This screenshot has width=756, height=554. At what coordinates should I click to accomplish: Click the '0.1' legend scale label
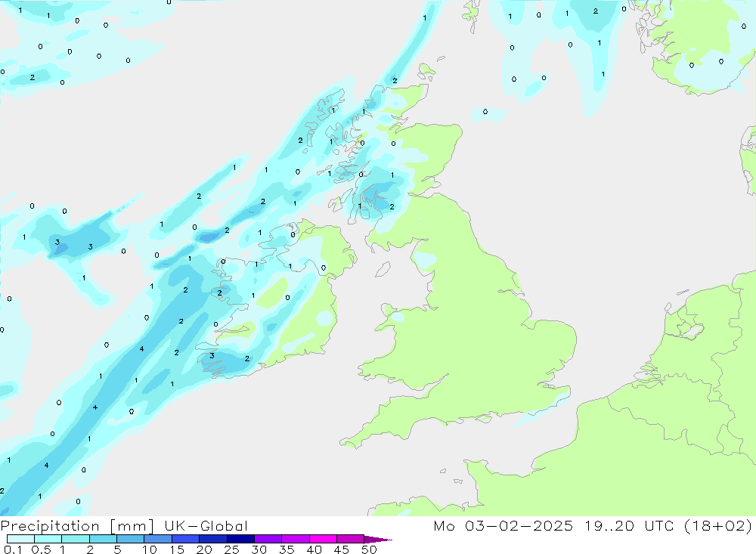(13, 549)
